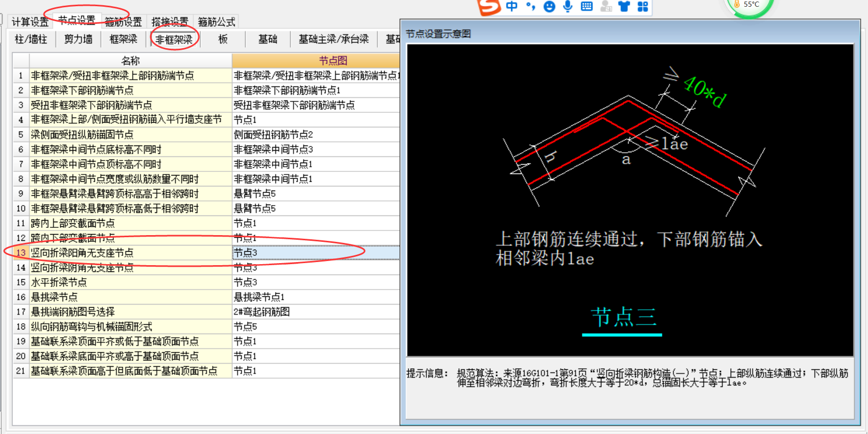Select row 非框架梁下部钢筋端节点
Image resolution: width=868 pixels, height=434 pixels.
coord(131,90)
